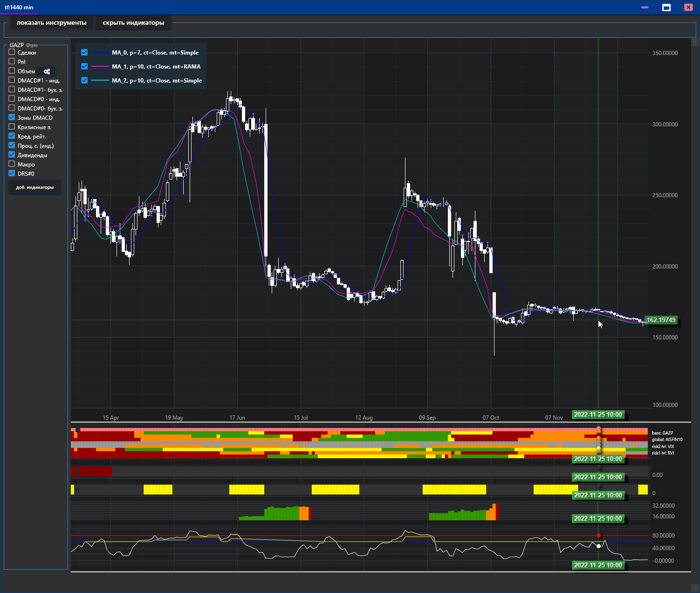
Task: Click the risk1 lvl: RVI label
Action: [663, 453]
